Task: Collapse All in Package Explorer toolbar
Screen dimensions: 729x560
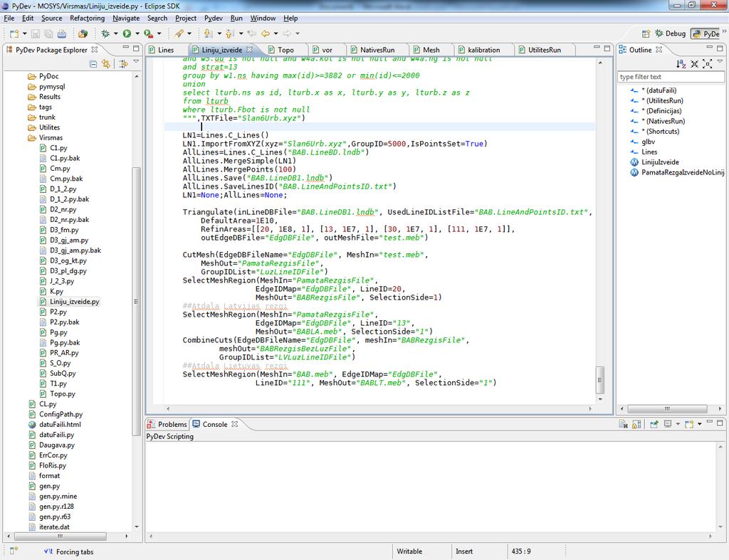Action: (x=93, y=63)
